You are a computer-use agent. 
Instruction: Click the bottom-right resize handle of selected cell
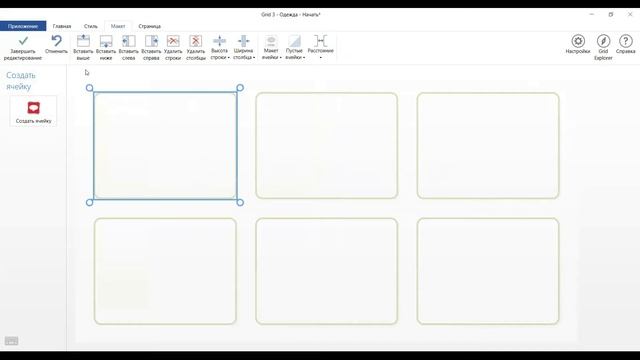point(240,202)
